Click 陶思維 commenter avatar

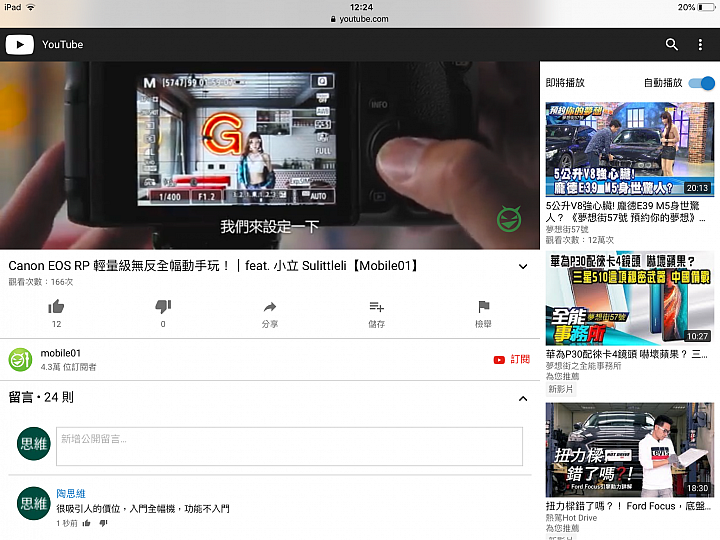click(34, 503)
